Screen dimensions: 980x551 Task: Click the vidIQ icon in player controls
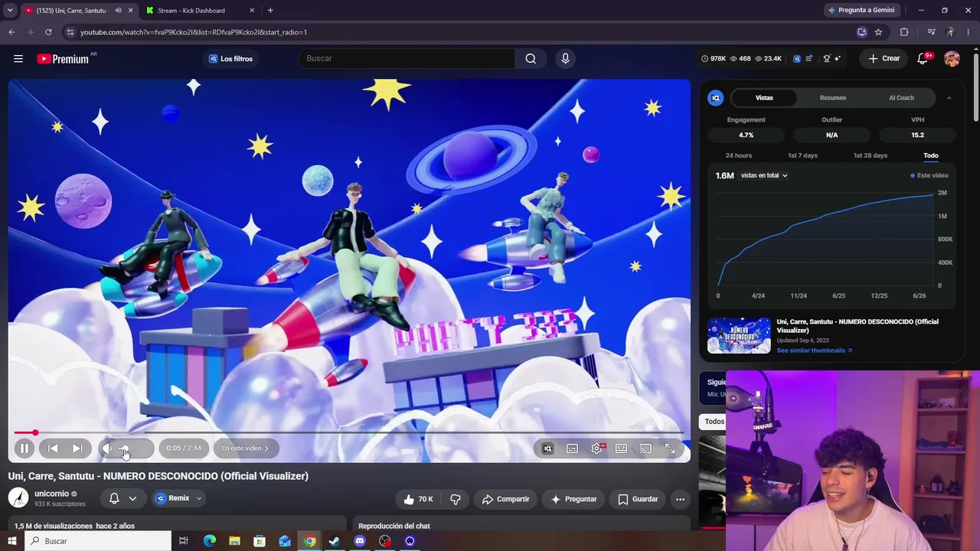point(547,448)
